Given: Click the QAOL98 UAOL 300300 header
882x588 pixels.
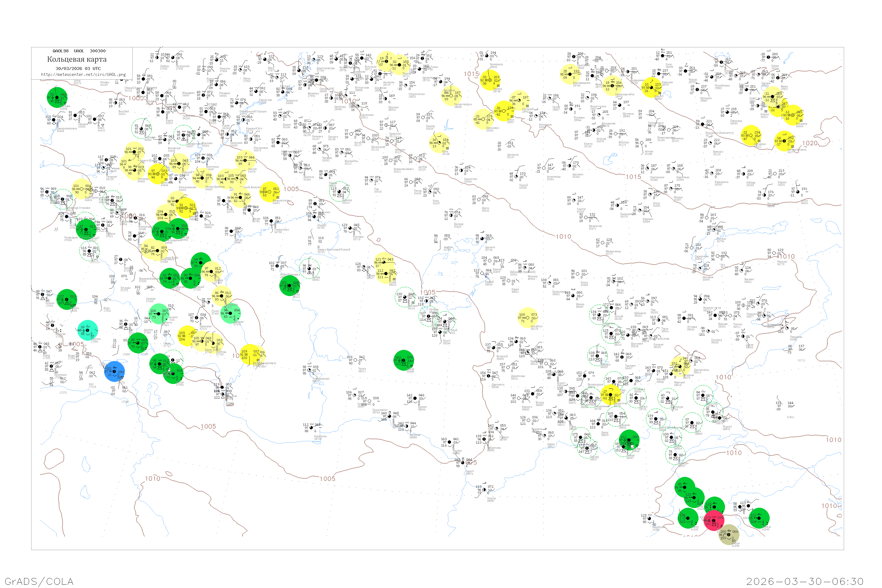Looking at the screenshot, I should click(x=79, y=51).
